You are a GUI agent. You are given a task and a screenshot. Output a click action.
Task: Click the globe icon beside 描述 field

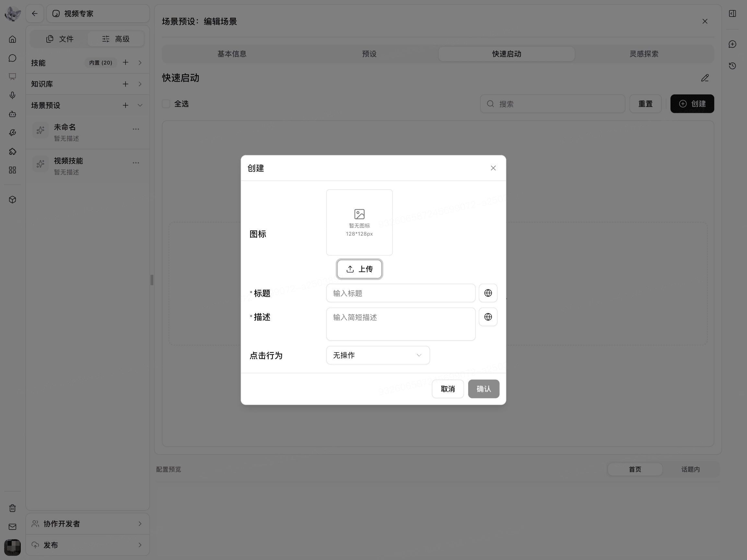point(488,317)
